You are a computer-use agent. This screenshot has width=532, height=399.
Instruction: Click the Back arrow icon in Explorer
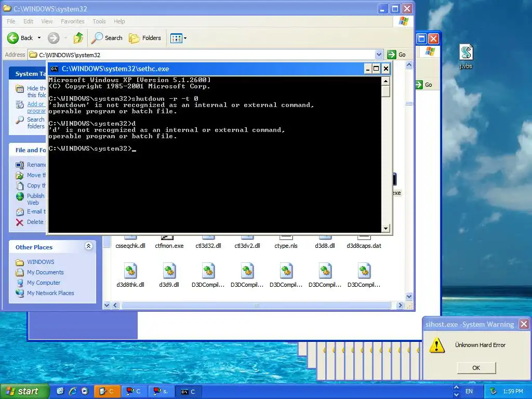(x=13, y=38)
